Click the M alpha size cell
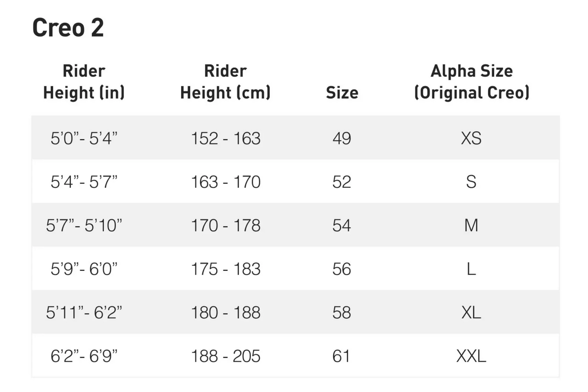588x392 pixels. coord(471,225)
